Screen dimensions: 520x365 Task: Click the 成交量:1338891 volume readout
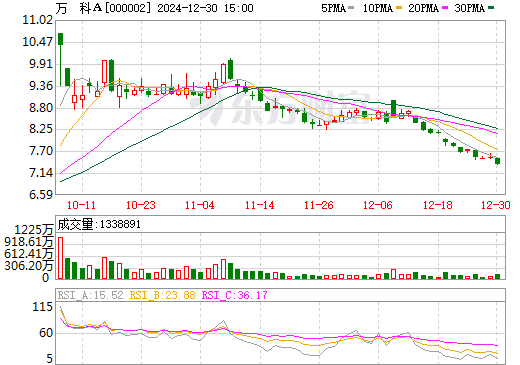click(x=99, y=224)
